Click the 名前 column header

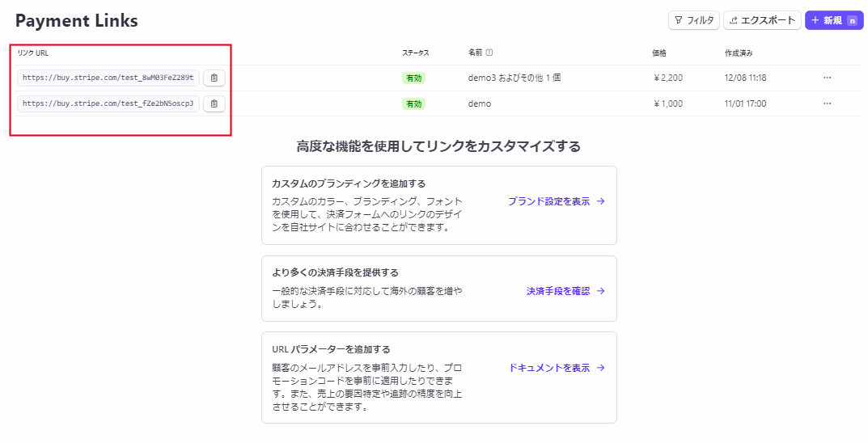pos(475,53)
